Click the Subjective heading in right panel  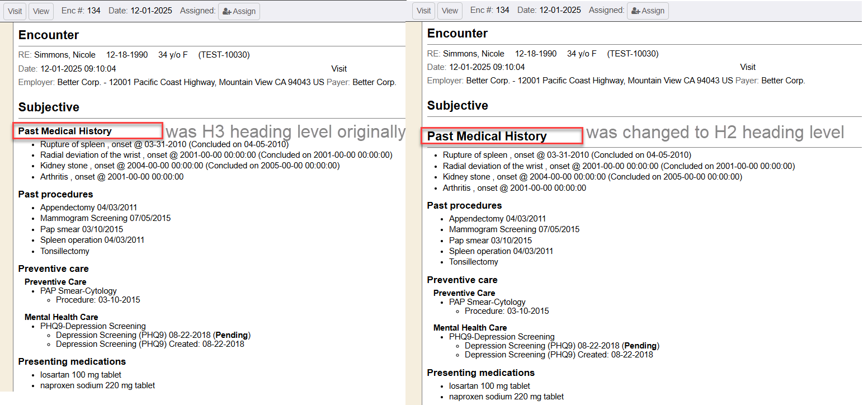pyautogui.click(x=457, y=105)
